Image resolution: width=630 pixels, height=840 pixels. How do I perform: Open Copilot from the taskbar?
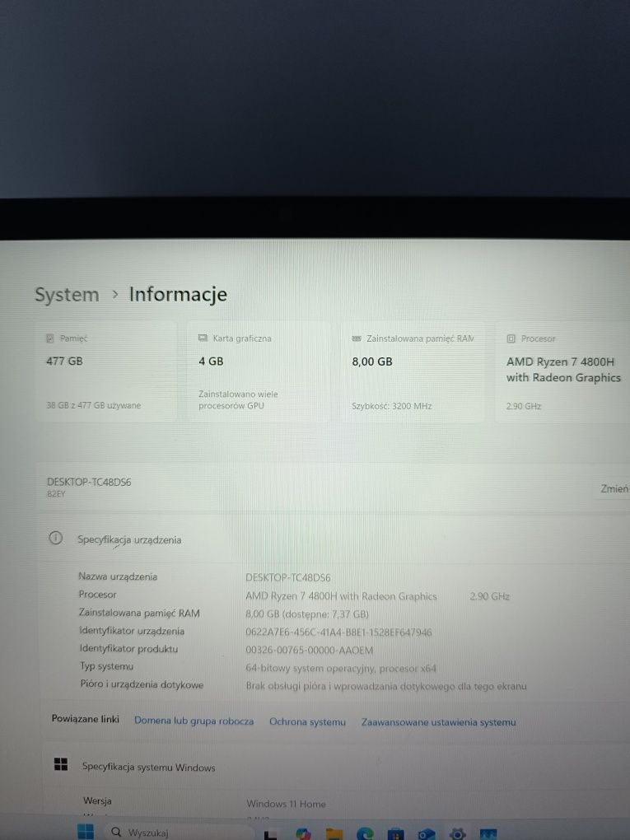point(303,833)
